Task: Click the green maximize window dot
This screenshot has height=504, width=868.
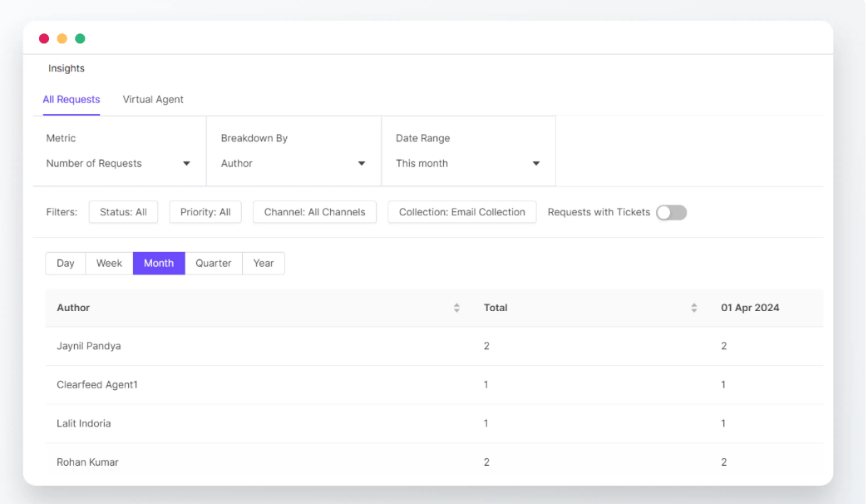Action: (x=81, y=38)
